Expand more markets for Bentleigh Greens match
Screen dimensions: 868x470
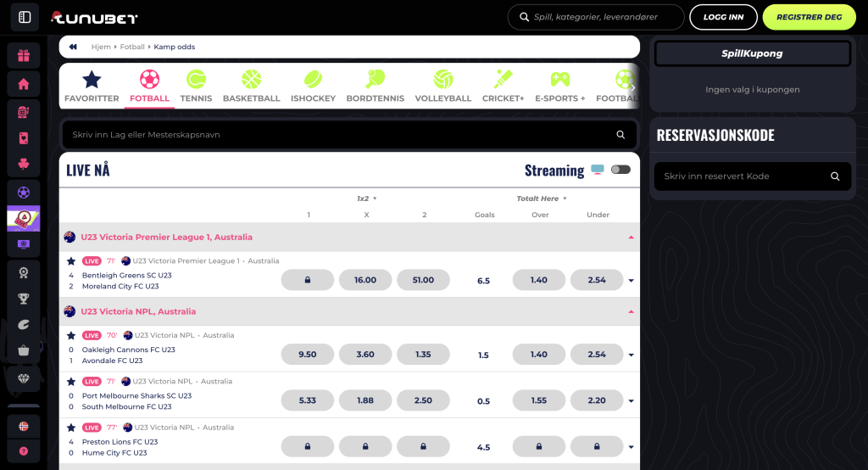[x=631, y=281]
